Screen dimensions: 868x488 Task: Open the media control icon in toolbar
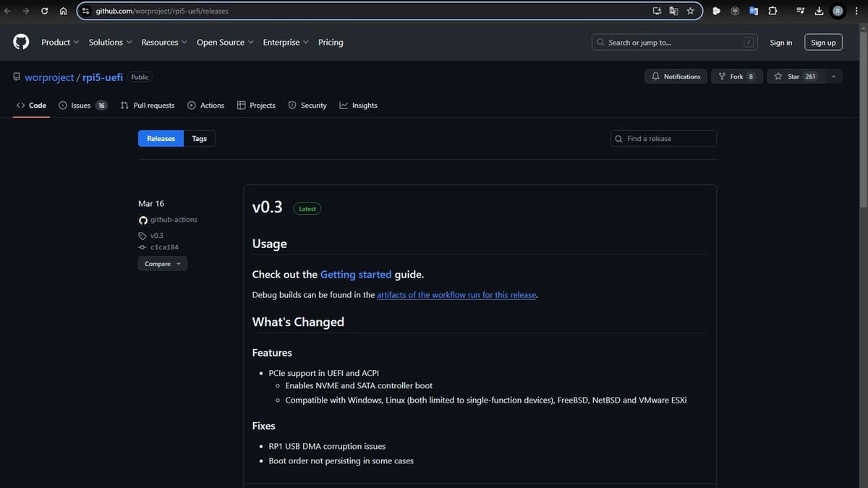[x=800, y=11]
